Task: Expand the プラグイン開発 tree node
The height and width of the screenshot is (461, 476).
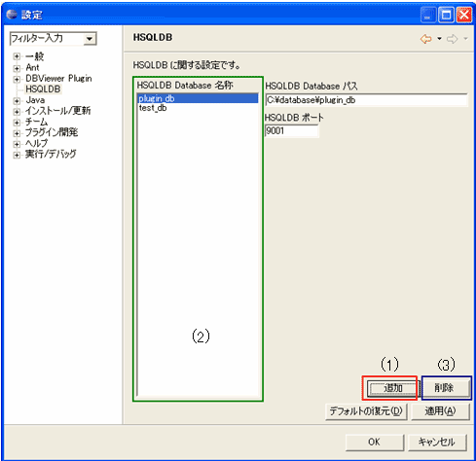Action: coord(17,133)
